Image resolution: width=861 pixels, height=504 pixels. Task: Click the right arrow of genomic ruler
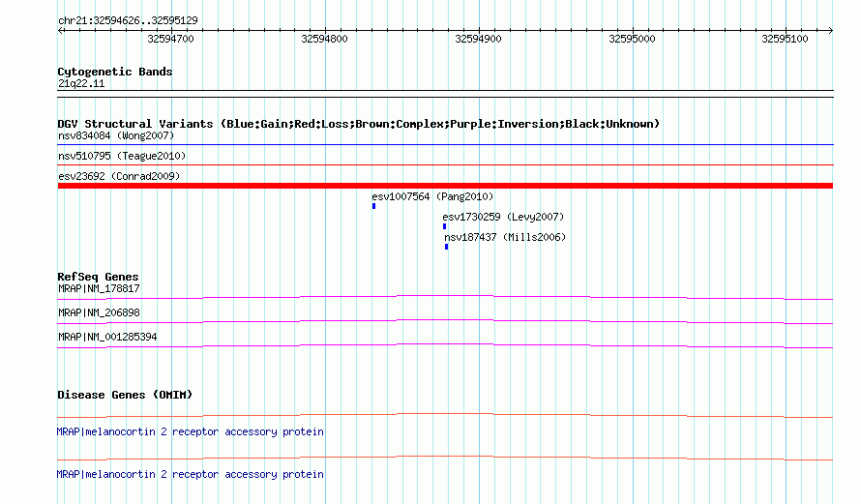[830, 30]
